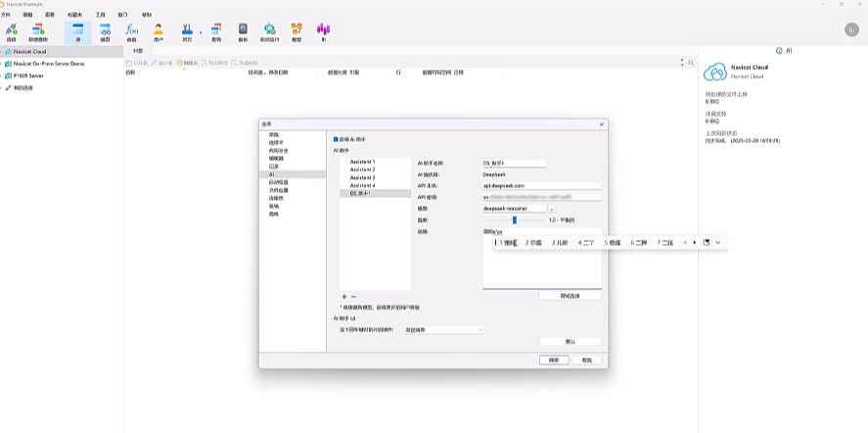Open the Help menu

tap(147, 15)
